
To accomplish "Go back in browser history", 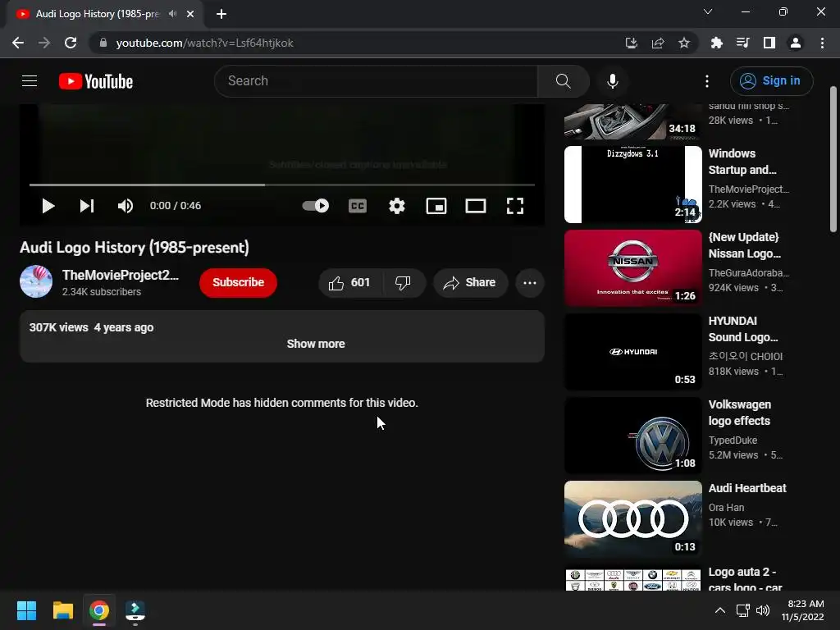I will (x=18, y=43).
